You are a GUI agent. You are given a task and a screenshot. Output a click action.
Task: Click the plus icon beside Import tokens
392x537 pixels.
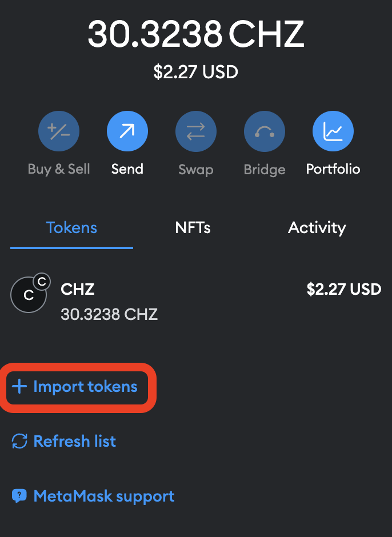click(x=19, y=387)
